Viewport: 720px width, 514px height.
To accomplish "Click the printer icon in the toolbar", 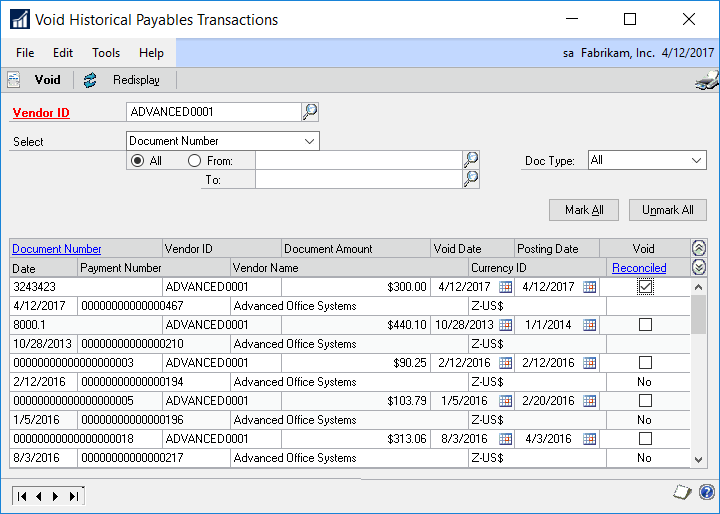I will tap(706, 81).
